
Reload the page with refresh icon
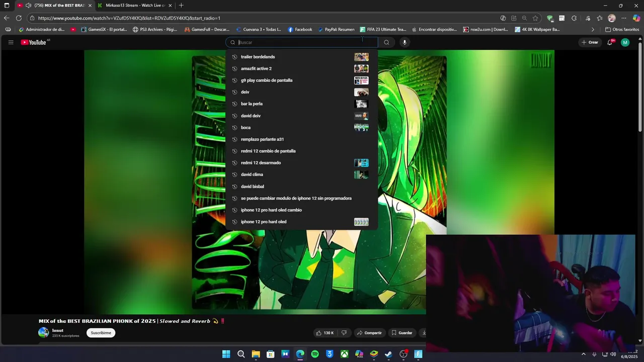pos(19,18)
